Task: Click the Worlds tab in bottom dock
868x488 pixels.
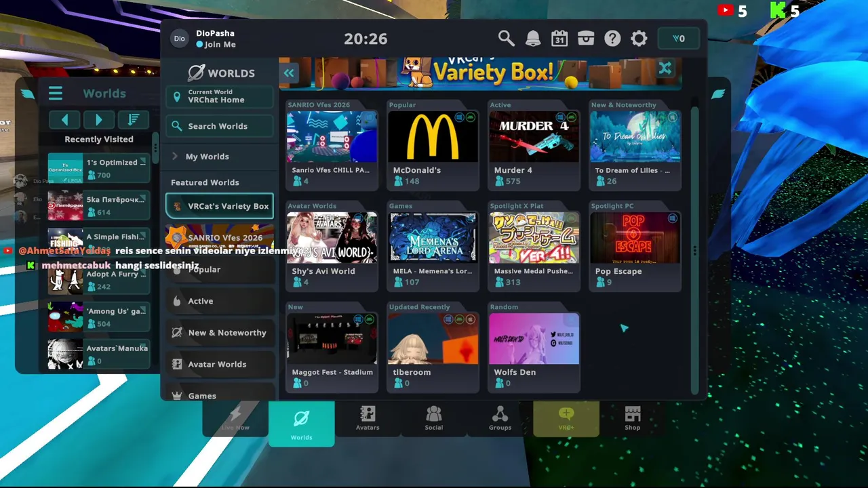Action: [x=301, y=424]
